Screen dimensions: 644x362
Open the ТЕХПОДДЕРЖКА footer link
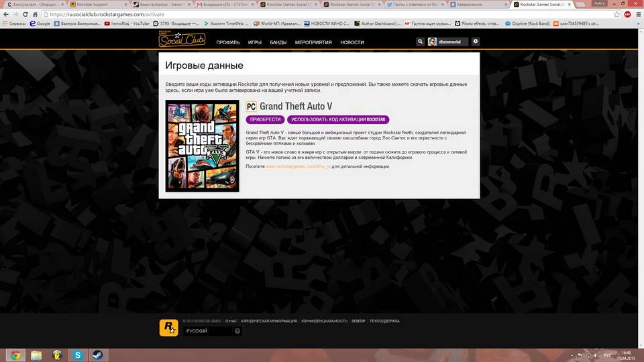[384, 321]
